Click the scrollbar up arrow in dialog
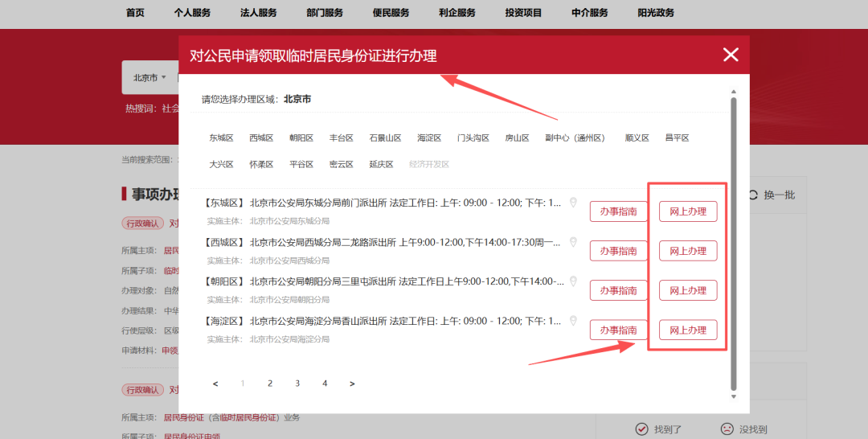The width and height of the screenshot is (868, 439). click(x=734, y=92)
